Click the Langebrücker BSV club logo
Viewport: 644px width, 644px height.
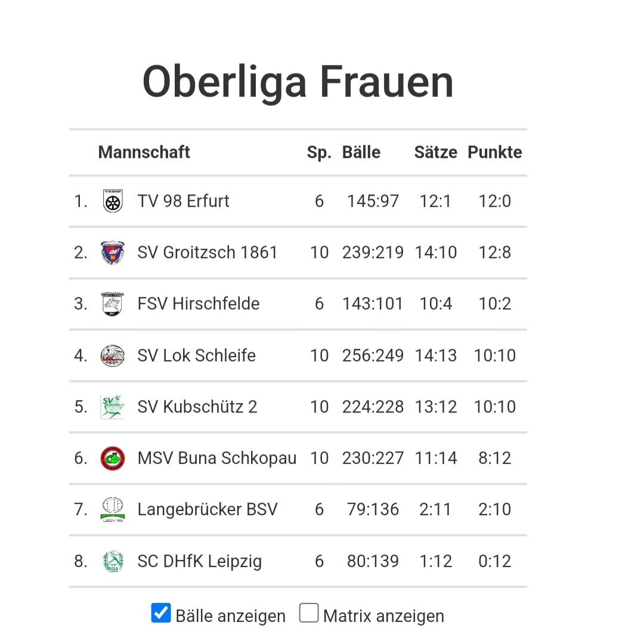[x=113, y=510]
